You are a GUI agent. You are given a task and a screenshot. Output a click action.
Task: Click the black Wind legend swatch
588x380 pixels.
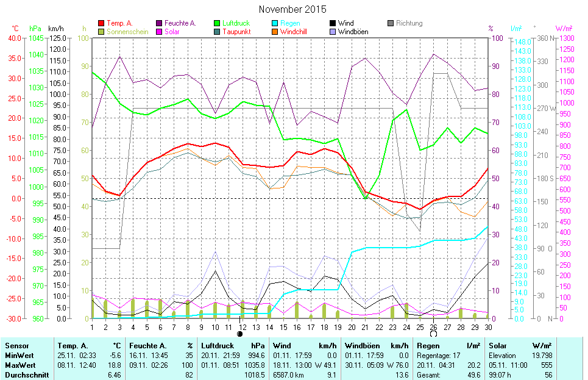click(x=333, y=23)
